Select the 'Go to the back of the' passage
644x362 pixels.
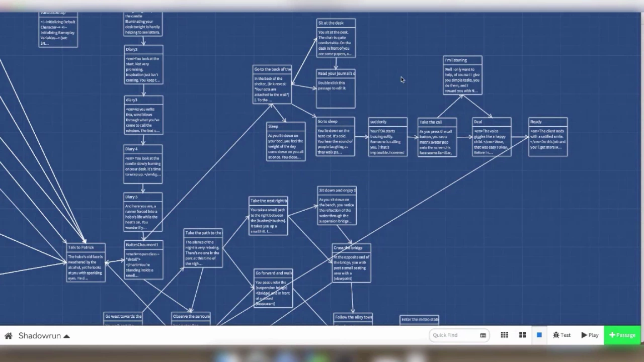click(272, 84)
